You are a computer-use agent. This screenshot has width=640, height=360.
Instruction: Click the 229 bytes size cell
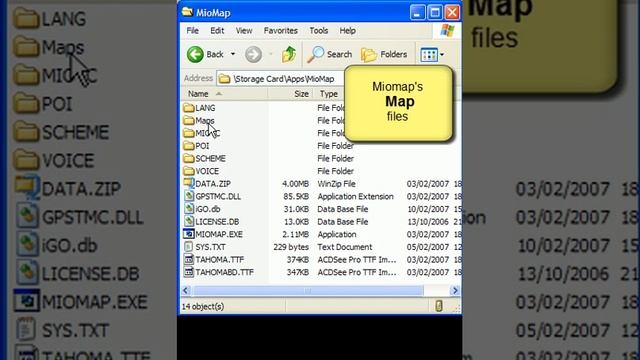tap(291, 247)
